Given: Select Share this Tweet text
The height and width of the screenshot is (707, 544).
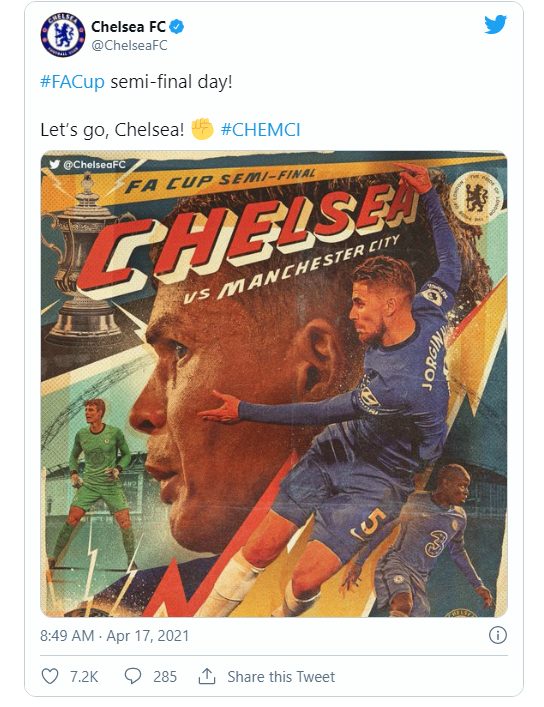Looking at the screenshot, I should pyautogui.click(x=281, y=676).
